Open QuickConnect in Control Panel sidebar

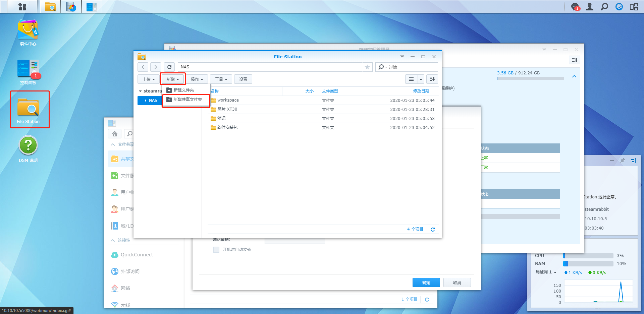[x=132, y=255]
